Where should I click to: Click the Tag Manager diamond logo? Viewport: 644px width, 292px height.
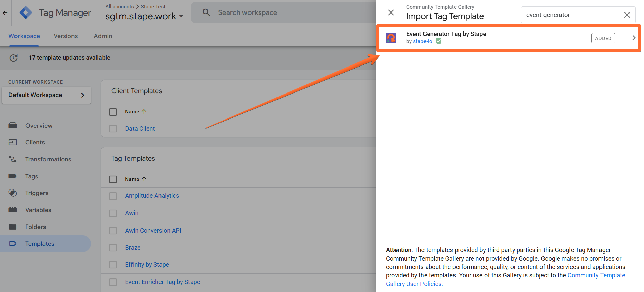[x=26, y=13]
